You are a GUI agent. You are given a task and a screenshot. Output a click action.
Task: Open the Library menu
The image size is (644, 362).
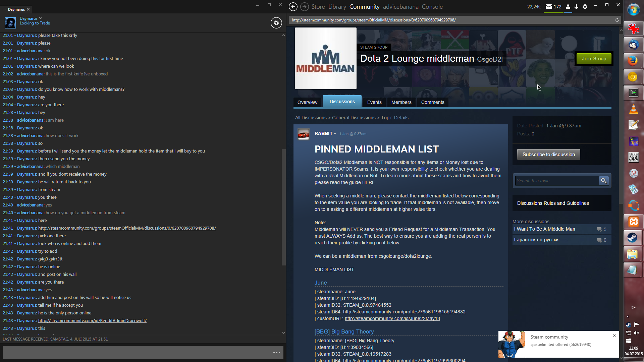337,7
